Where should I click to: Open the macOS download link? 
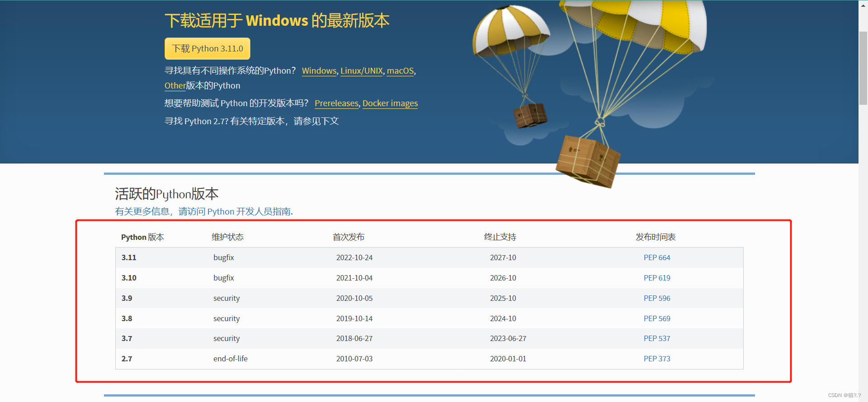tap(401, 71)
